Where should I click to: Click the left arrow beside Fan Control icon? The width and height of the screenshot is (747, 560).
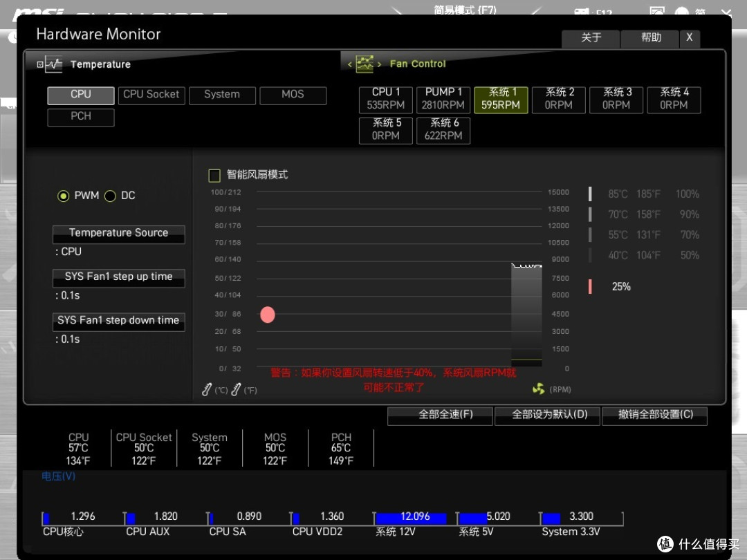pyautogui.click(x=350, y=64)
